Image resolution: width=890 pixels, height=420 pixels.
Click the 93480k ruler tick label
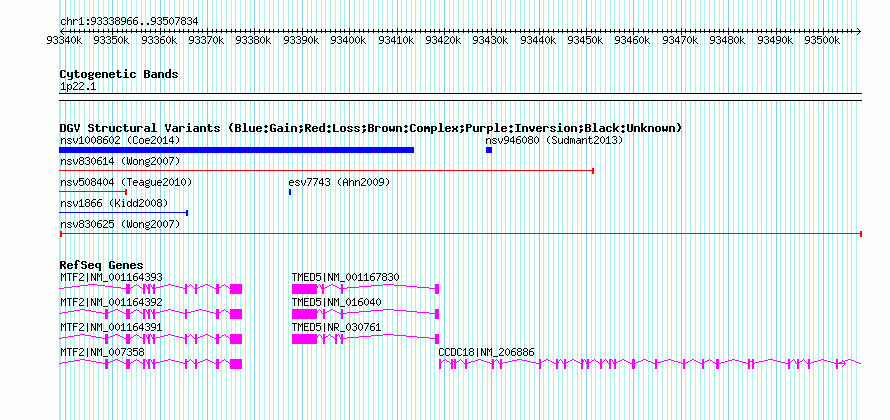point(725,40)
